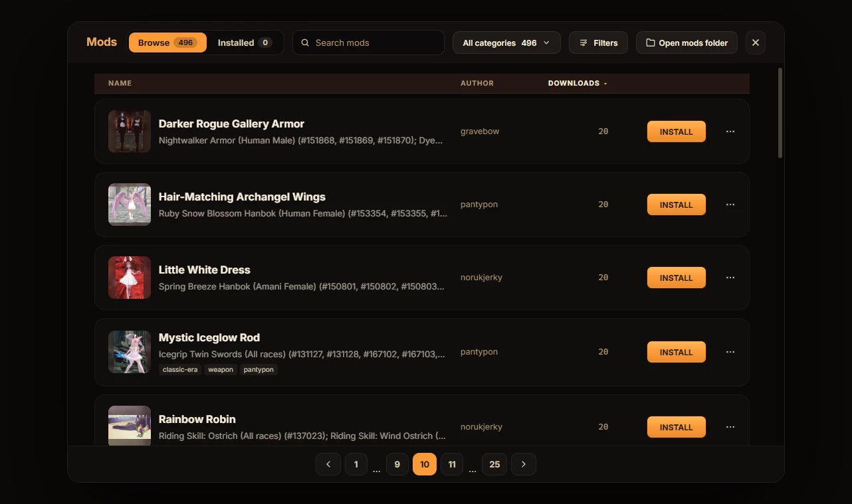
Task: Click the Hair-Matching Archangel Wings title
Action: click(242, 197)
